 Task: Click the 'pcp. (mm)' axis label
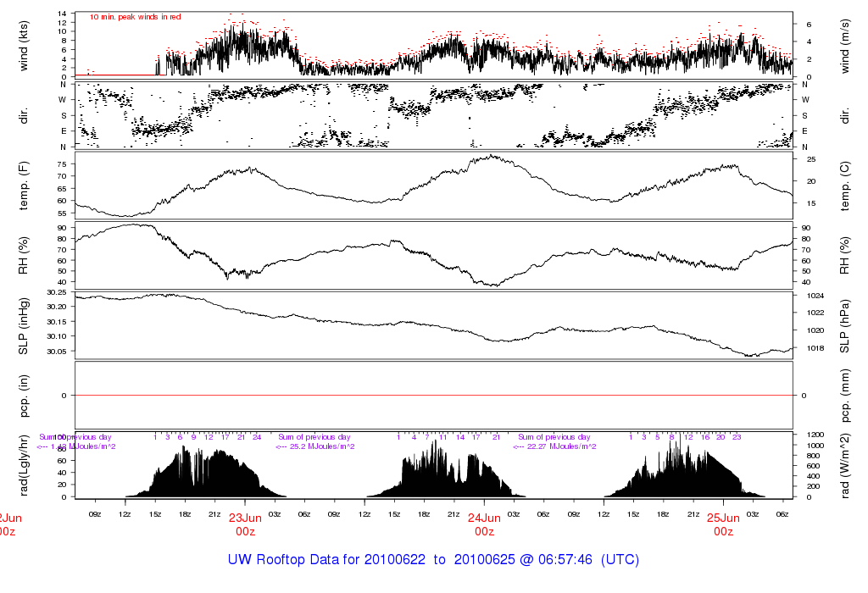(x=845, y=396)
